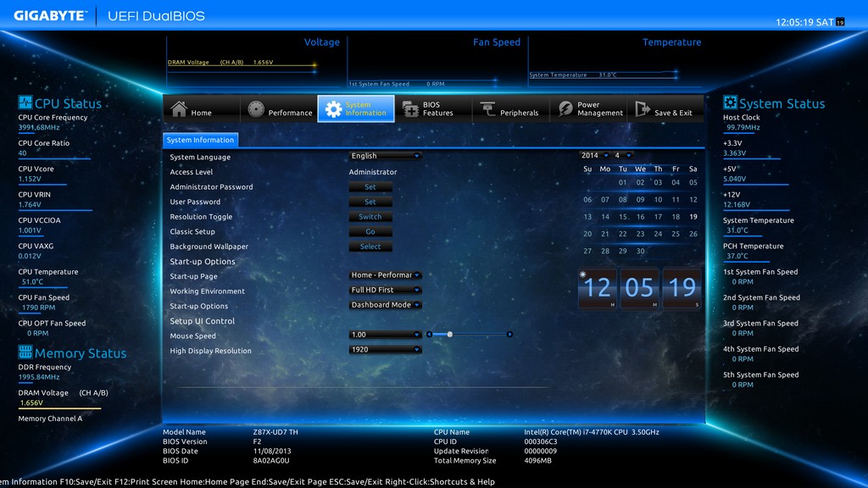Switch to the System Information sub-tab
Image resolution: width=868 pixels, height=488 pixels.
200,140
